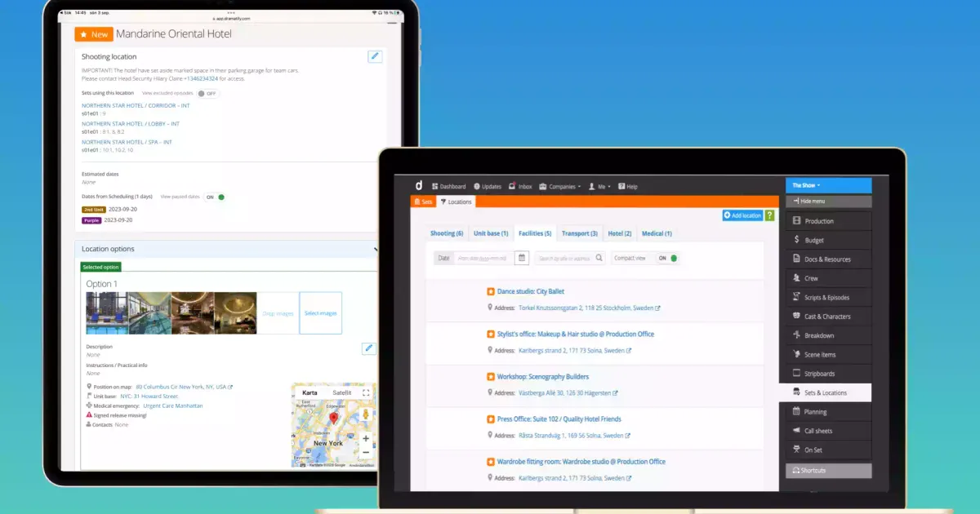Click the Add location button
Image resolution: width=980 pixels, height=514 pixels.
[742, 215]
